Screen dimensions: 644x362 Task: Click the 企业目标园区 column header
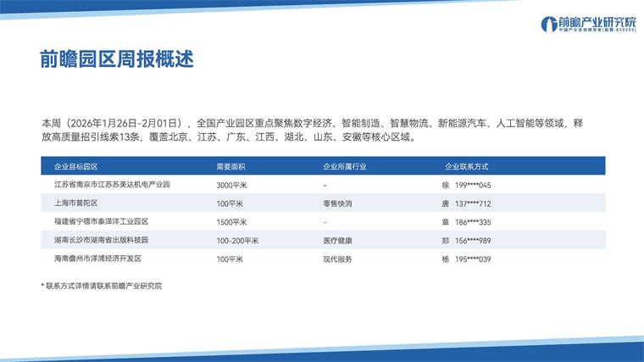[76, 166]
